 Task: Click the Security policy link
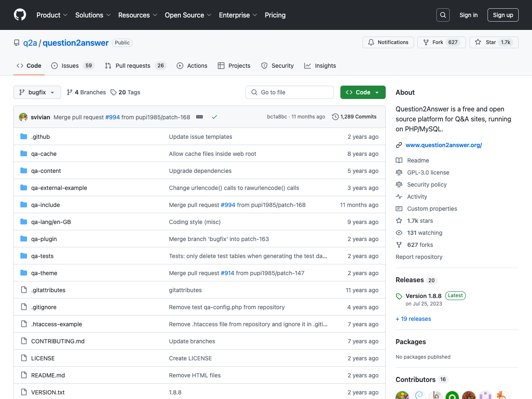427,185
